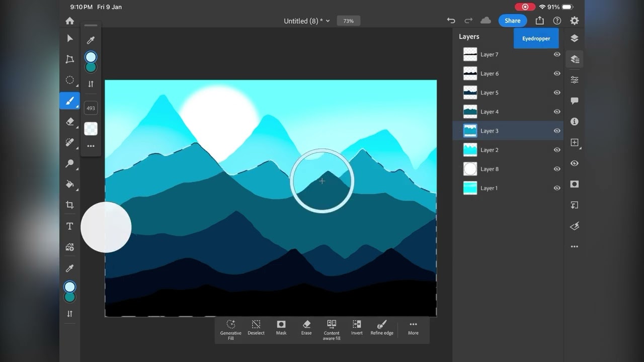Select the Crop tool
644x362 pixels.
(x=70, y=205)
